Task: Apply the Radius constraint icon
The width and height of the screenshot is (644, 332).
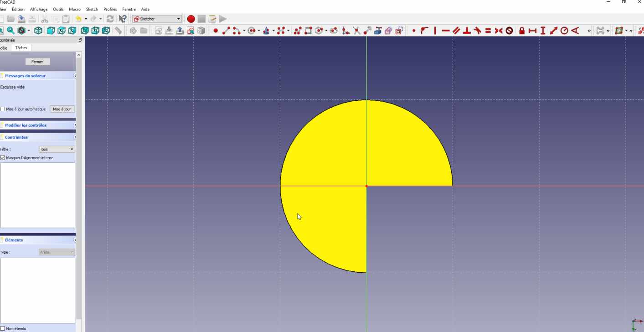Action: pos(564,31)
